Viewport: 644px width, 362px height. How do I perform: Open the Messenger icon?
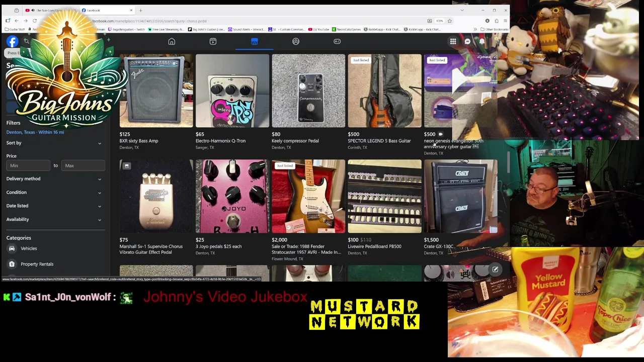pos(467,42)
